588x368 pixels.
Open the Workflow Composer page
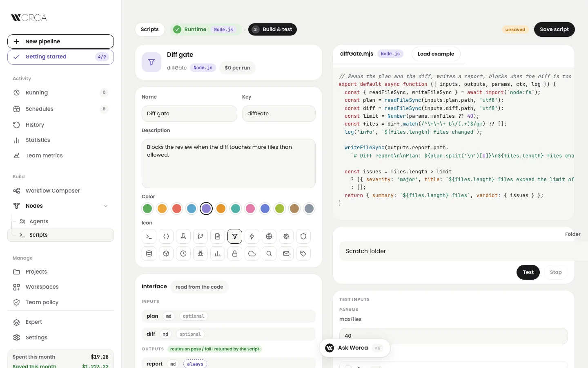(60, 191)
